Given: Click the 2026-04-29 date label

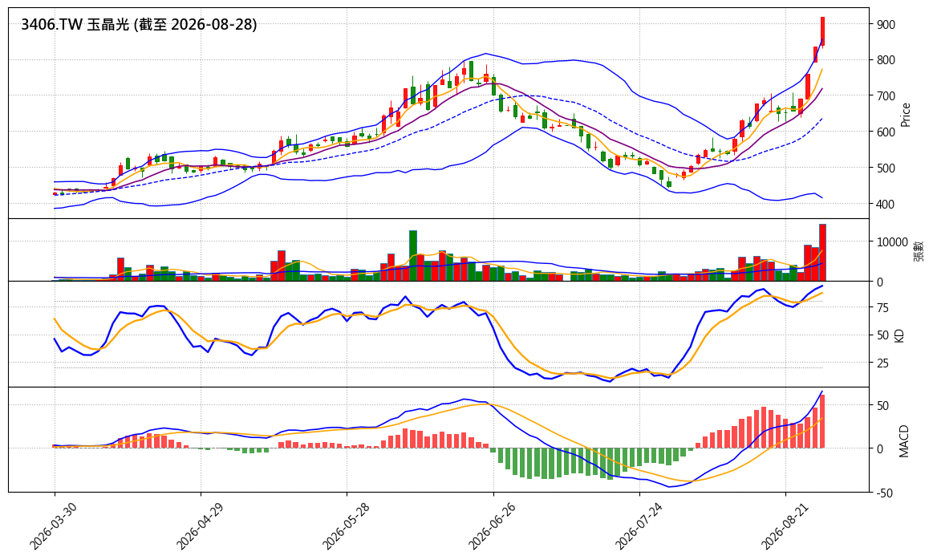Looking at the screenshot, I should [x=199, y=526].
